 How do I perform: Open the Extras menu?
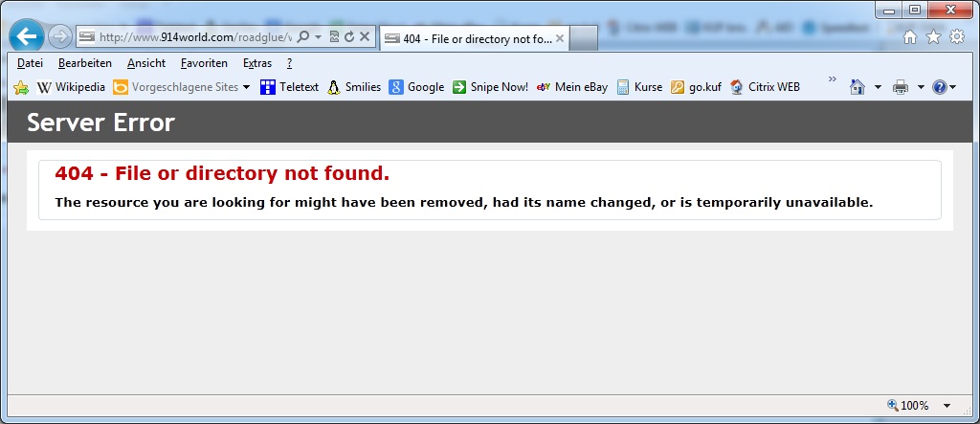pyautogui.click(x=256, y=63)
